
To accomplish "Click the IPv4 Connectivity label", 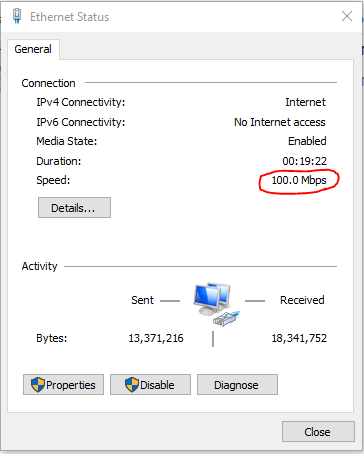I will pyautogui.click(x=81, y=102).
